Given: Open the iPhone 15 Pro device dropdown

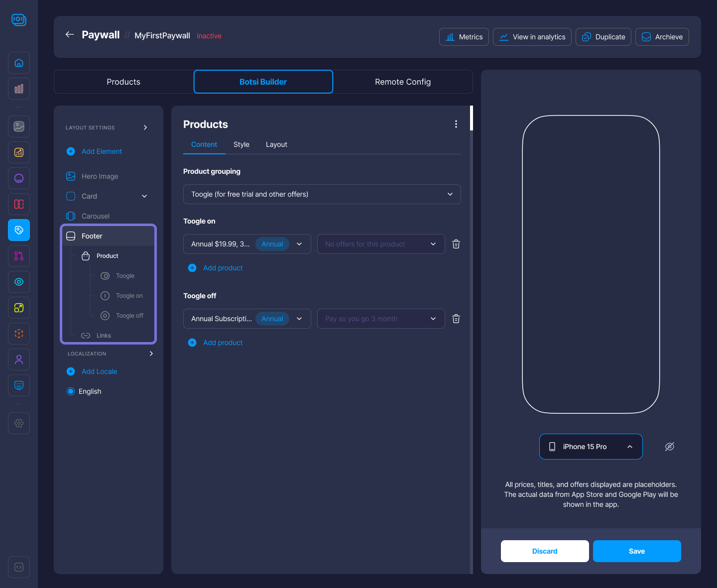Looking at the screenshot, I should [591, 447].
